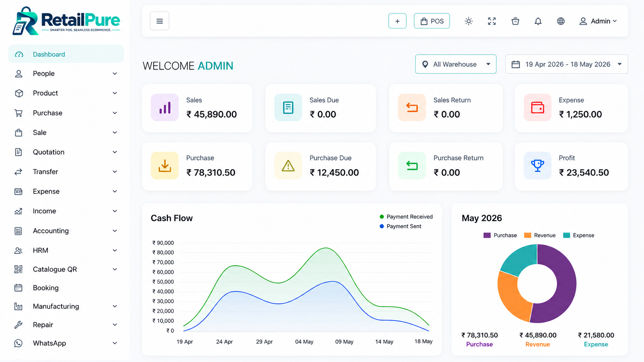Toggle Purchase legend in donut chart
The width and height of the screenshot is (644, 362).
pos(500,235)
